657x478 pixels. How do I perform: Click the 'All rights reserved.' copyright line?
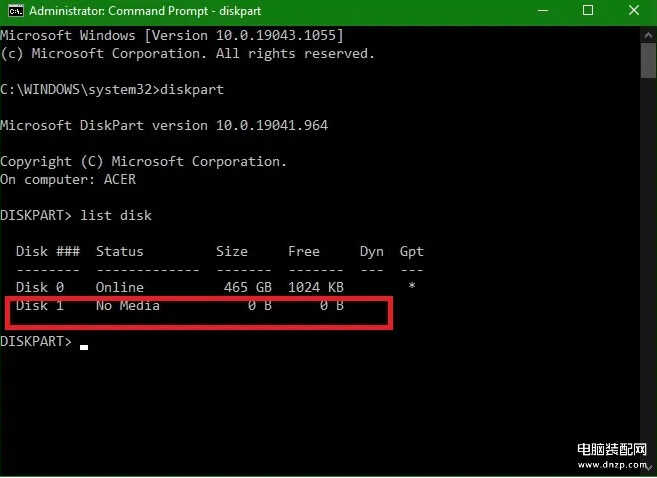tap(187, 54)
